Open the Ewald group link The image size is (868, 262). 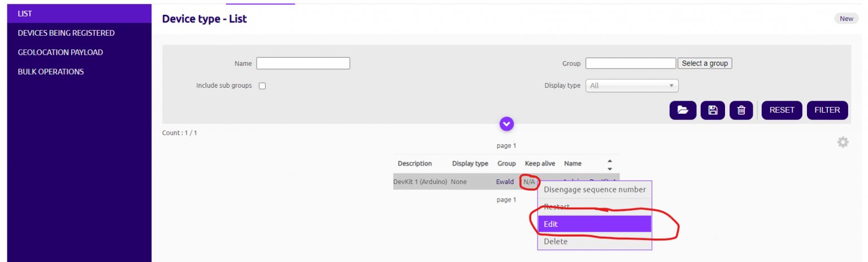(505, 182)
